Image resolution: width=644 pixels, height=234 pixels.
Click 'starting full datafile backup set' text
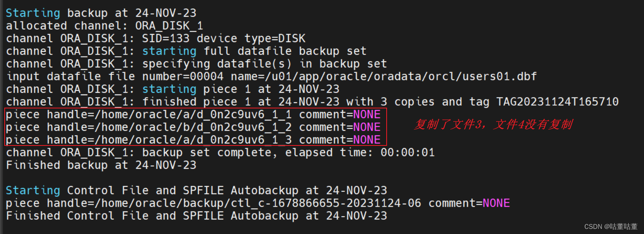click(x=254, y=51)
